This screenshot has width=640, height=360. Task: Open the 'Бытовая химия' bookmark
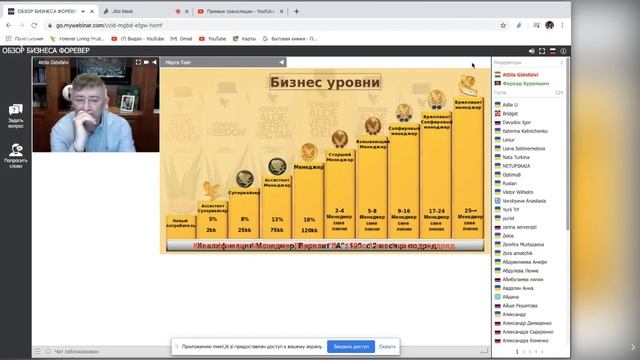(290, 39)
